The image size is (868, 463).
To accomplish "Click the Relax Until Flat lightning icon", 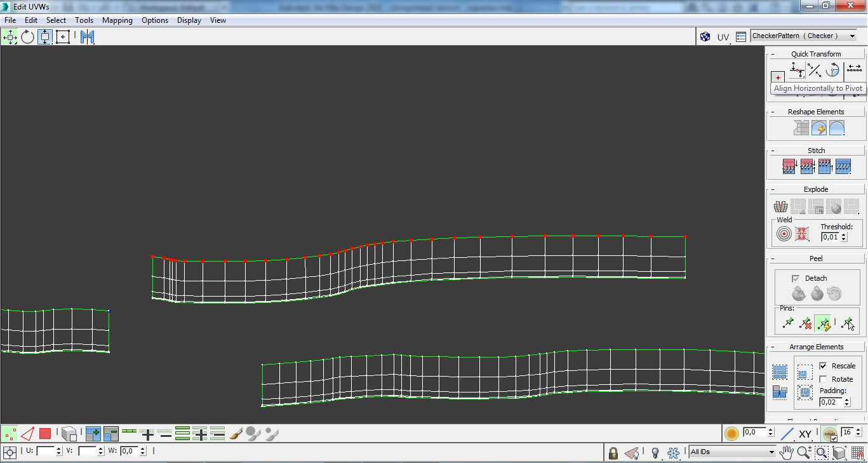I will [x=818, y=128].
